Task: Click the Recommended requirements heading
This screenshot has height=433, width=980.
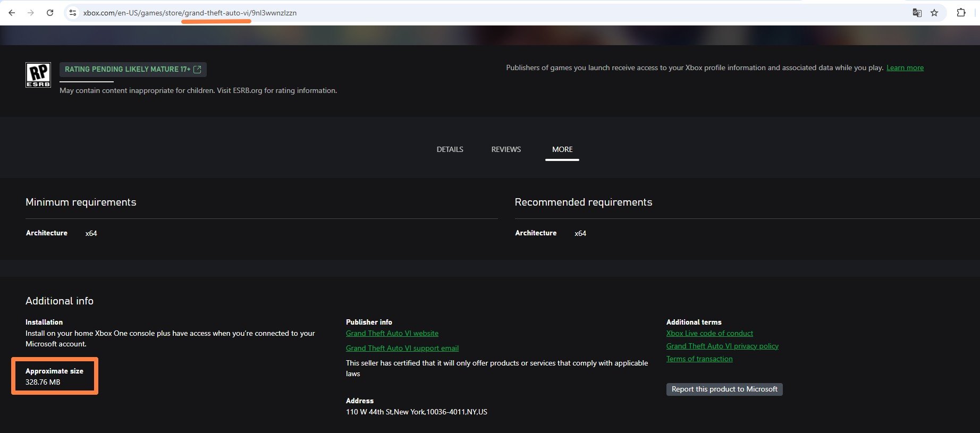Action: click(x=584, y=202)
